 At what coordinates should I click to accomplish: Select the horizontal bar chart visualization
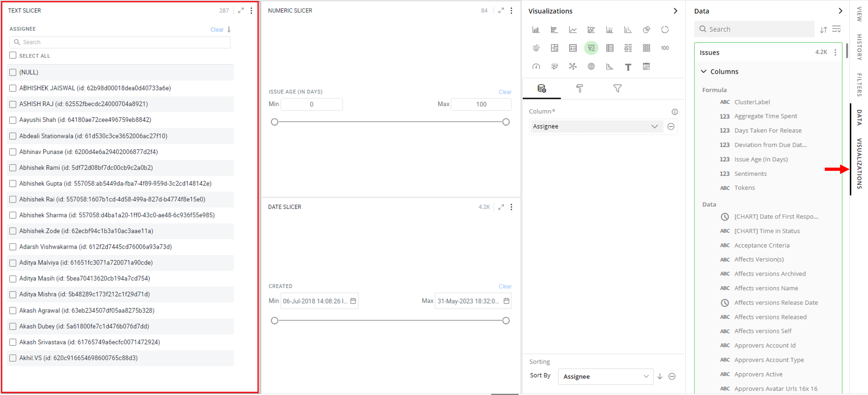[554, 30]
